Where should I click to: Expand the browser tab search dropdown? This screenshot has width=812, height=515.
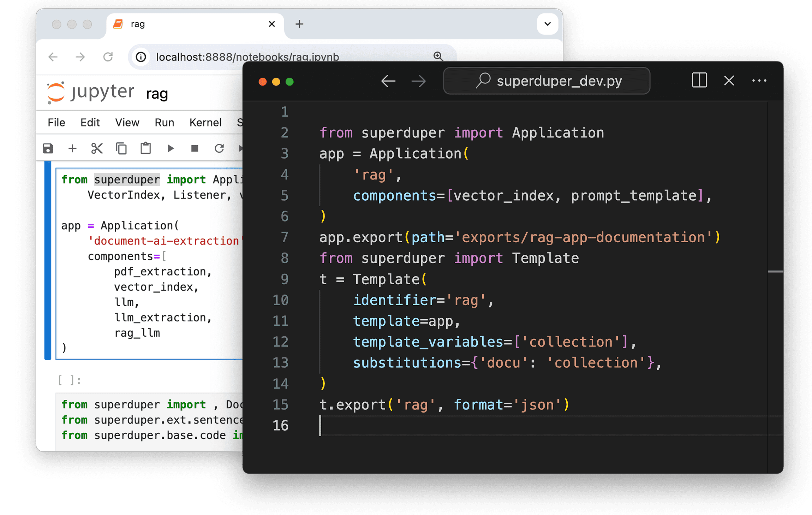[548, 24]
